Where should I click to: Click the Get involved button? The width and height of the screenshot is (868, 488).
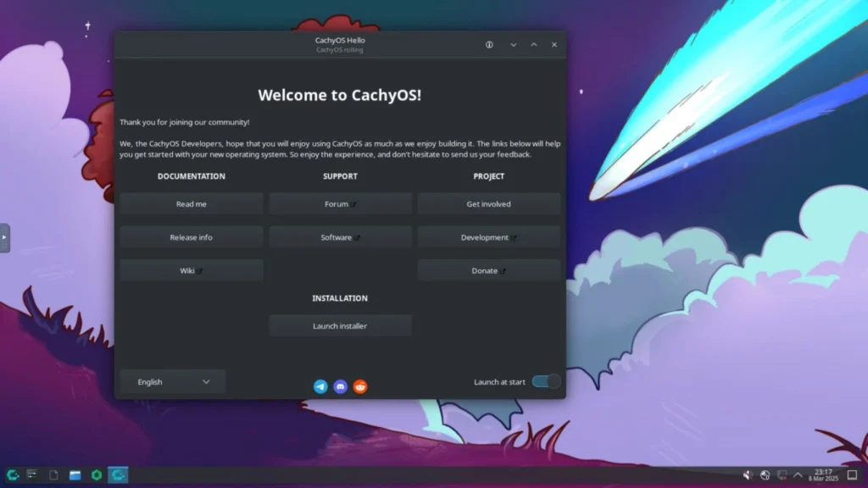pos(489,203)
